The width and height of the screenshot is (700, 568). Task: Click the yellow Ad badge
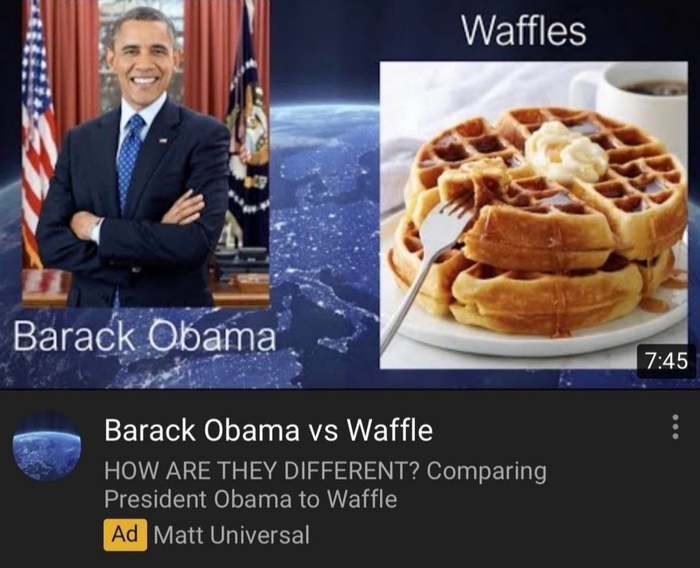(x=125, y=534)
